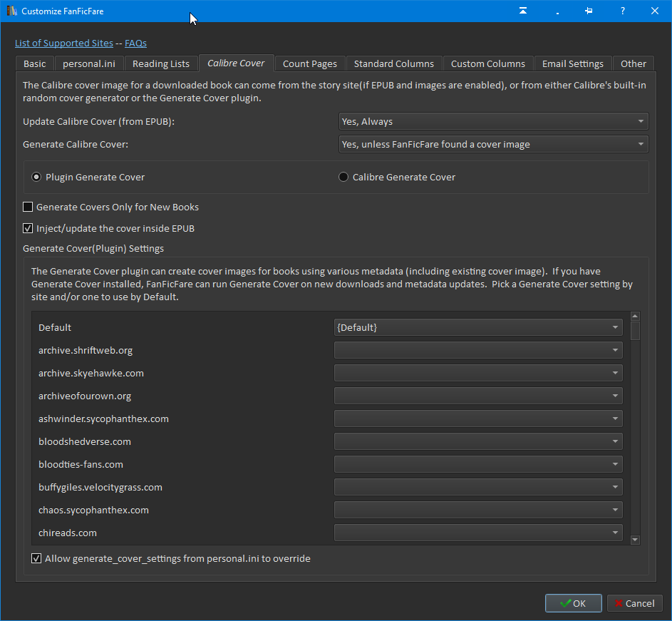Open the List of Supported Sites link
The width and height of the screenshot is (672, 621).
(64, 43)
